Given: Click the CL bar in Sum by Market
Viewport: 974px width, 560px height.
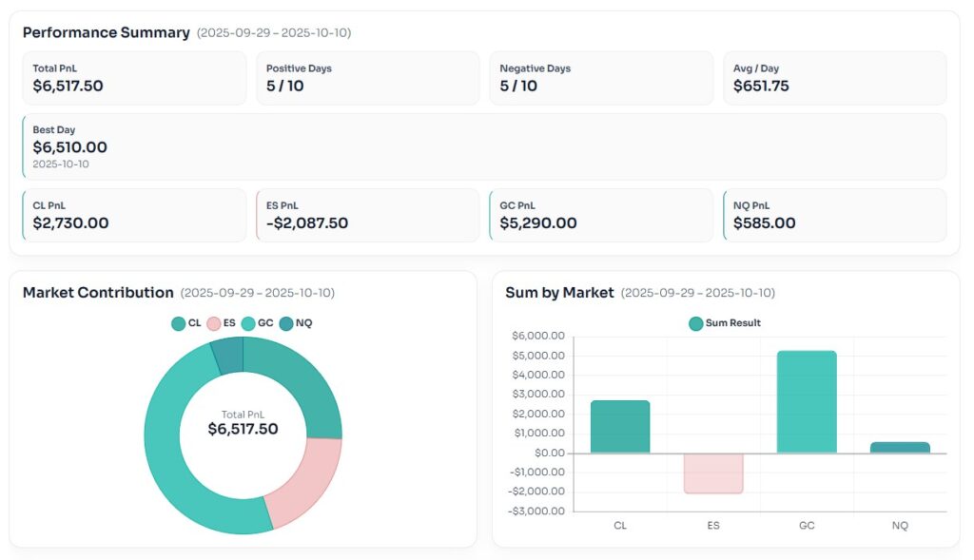Looking at the screenshot, I should pos(620,427).
